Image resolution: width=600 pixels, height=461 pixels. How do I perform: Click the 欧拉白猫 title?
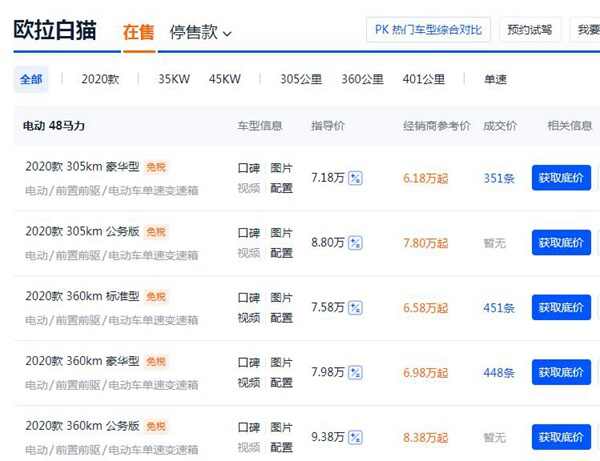pos(55,30)
